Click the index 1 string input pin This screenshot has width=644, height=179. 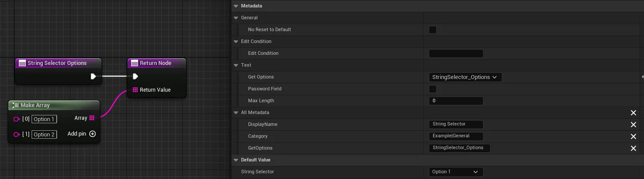(x=17, y=134)
